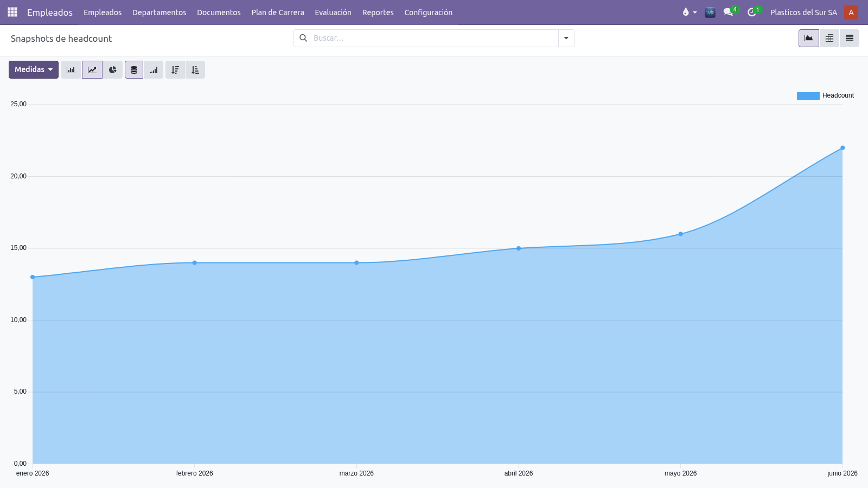
Task: Click the junio 2026 data point
Action: pyautogui.click(x=843, y=148)
